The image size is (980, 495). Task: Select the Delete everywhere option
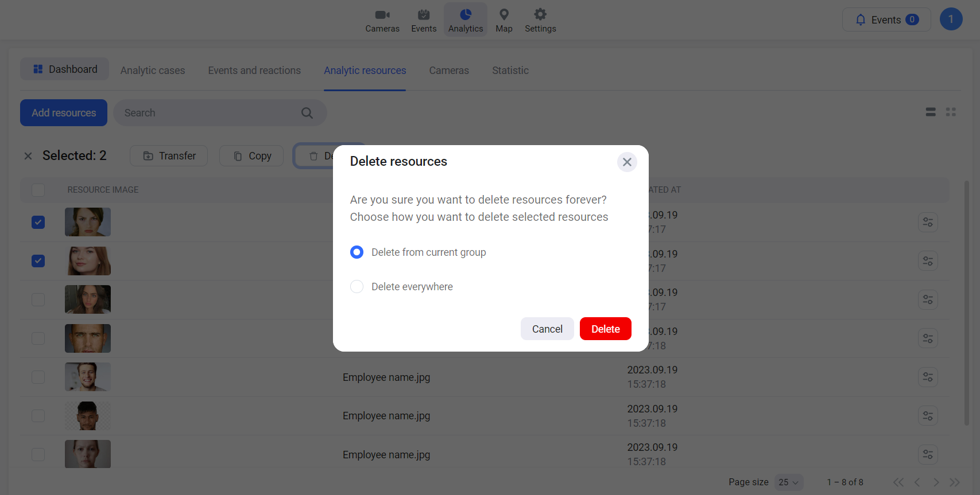coord(357,287)
